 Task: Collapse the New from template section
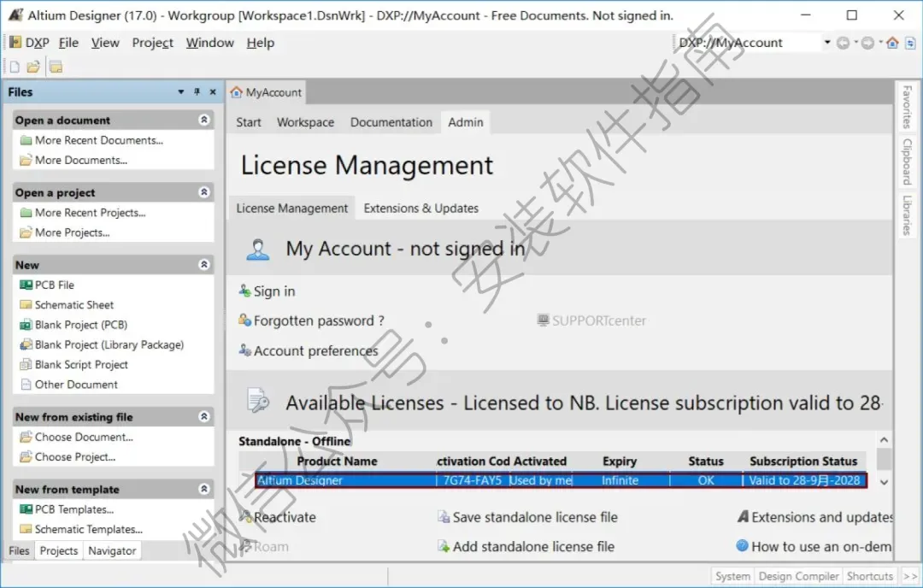click(203, 489)
